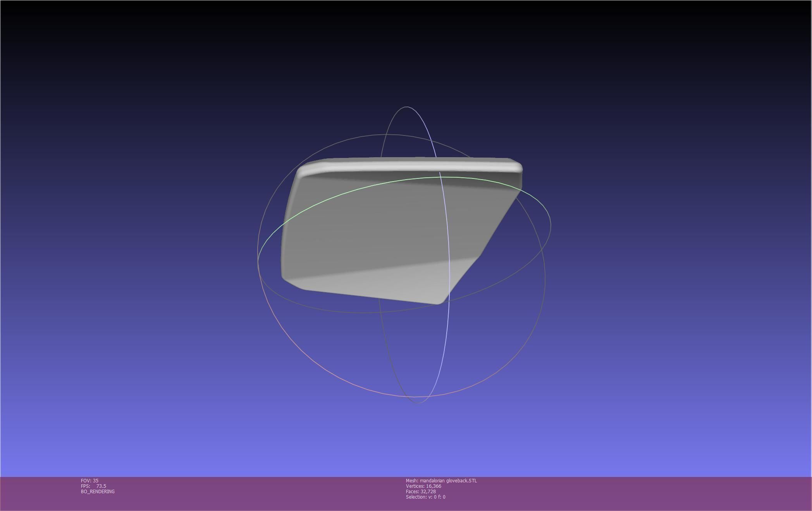Click the FOV: 35 readout
This screenshot has height=511, width=812.
point(89,481)
